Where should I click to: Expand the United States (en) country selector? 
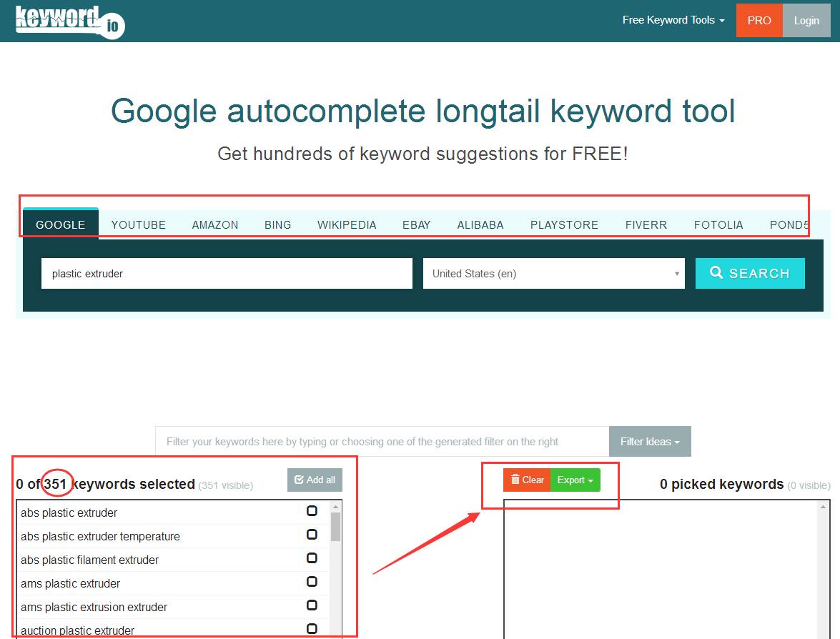(553, 274)
